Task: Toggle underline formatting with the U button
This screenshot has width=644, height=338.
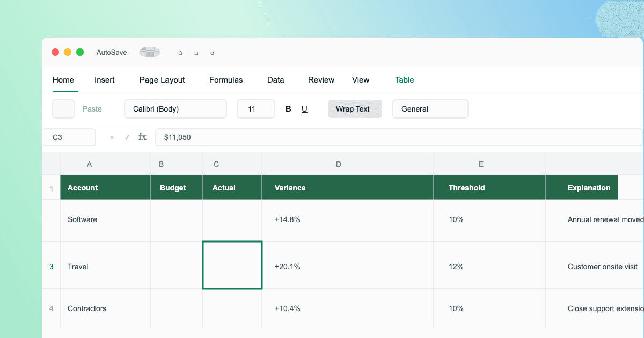Action: [304, 109]
